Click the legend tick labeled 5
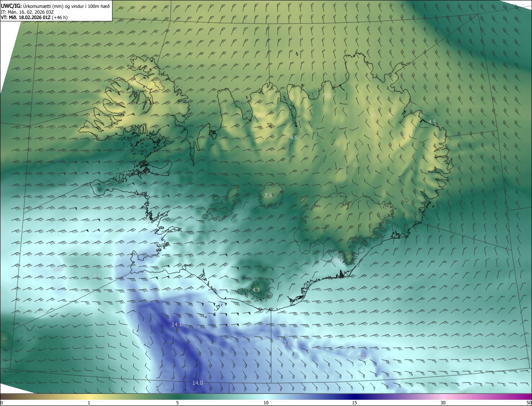This screenshot has height=406, width=532. point(177,403)
